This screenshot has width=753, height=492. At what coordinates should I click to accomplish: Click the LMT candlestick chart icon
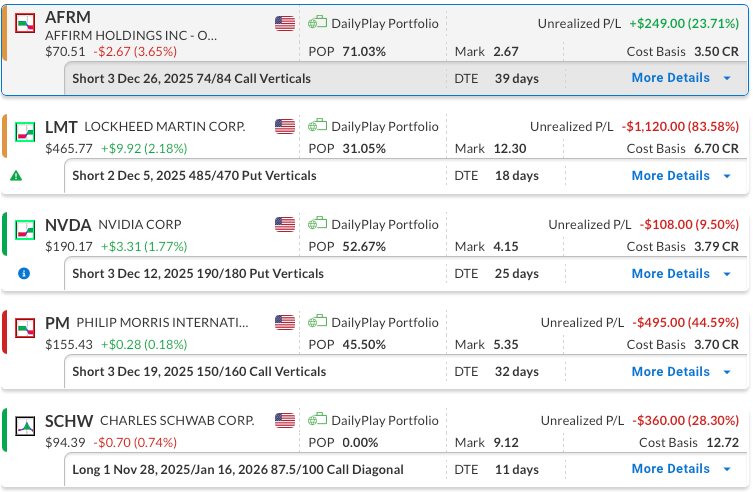point(27,127)
